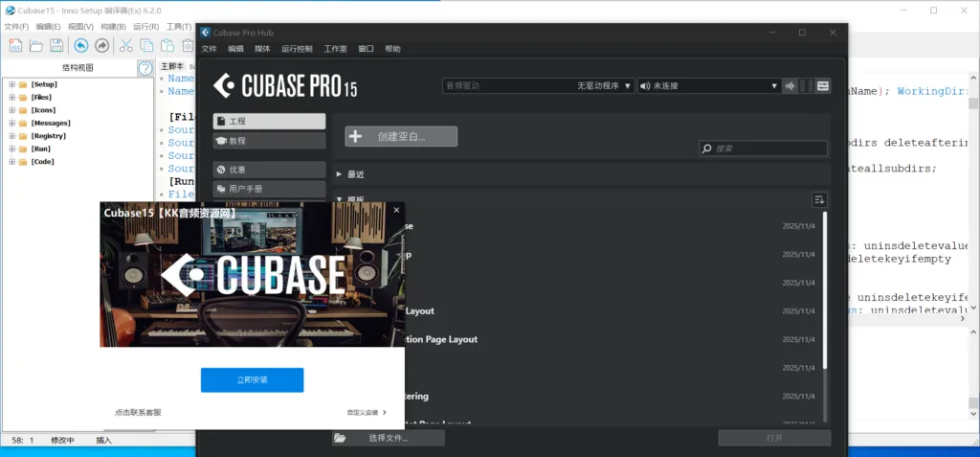Expand the [Messages] tree node

11,124
